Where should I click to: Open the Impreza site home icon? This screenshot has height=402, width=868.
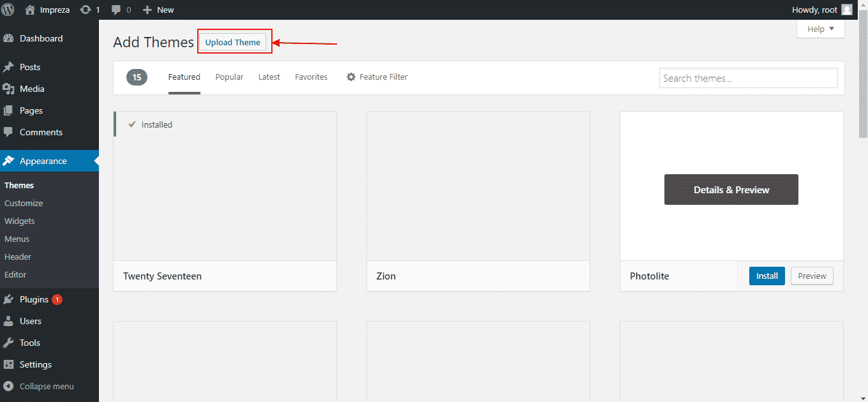29,10
